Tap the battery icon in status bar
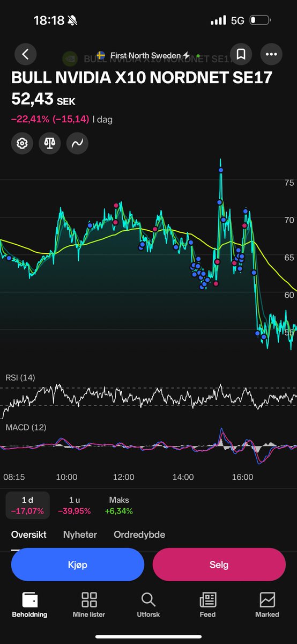 (260, 20)
